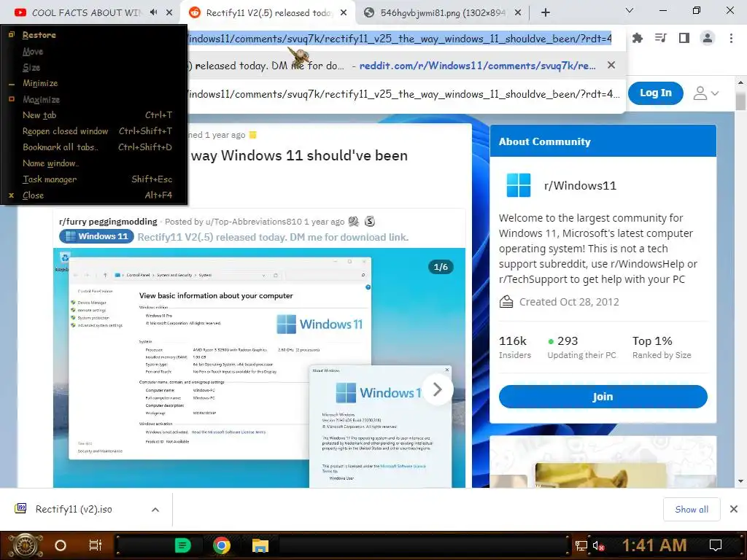The height and width of the screenshot is (560, 747).
Task: Click the post title way Windows 11 should've been
Action: tap(298, 156)
